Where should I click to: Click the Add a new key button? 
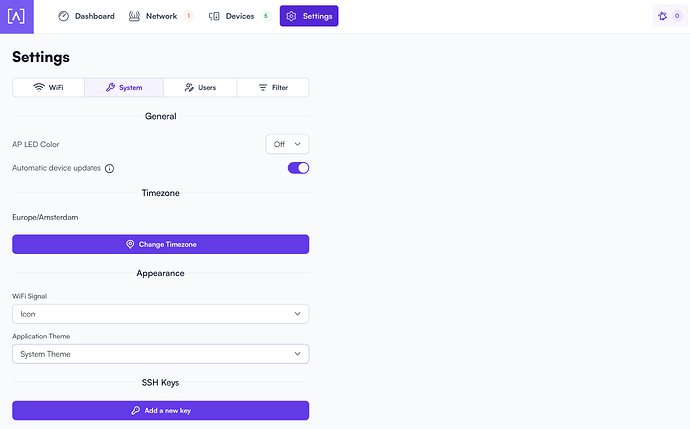[161, 411]
